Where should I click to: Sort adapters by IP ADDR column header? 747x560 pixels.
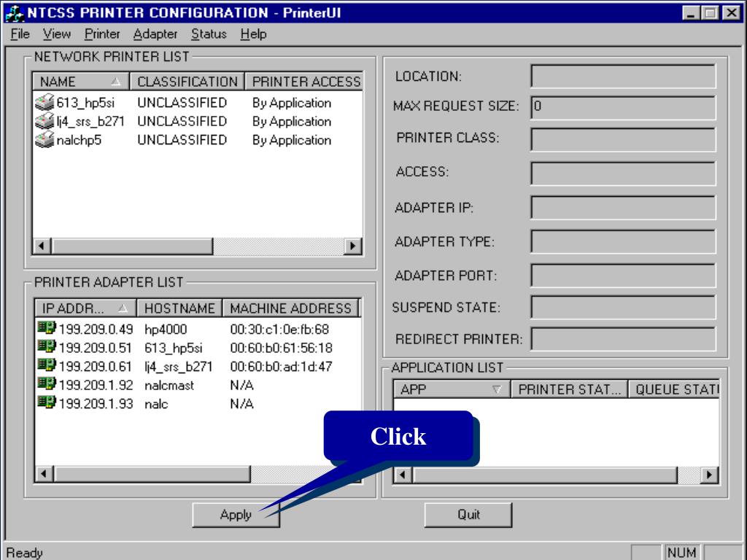[x=86, y=308]
